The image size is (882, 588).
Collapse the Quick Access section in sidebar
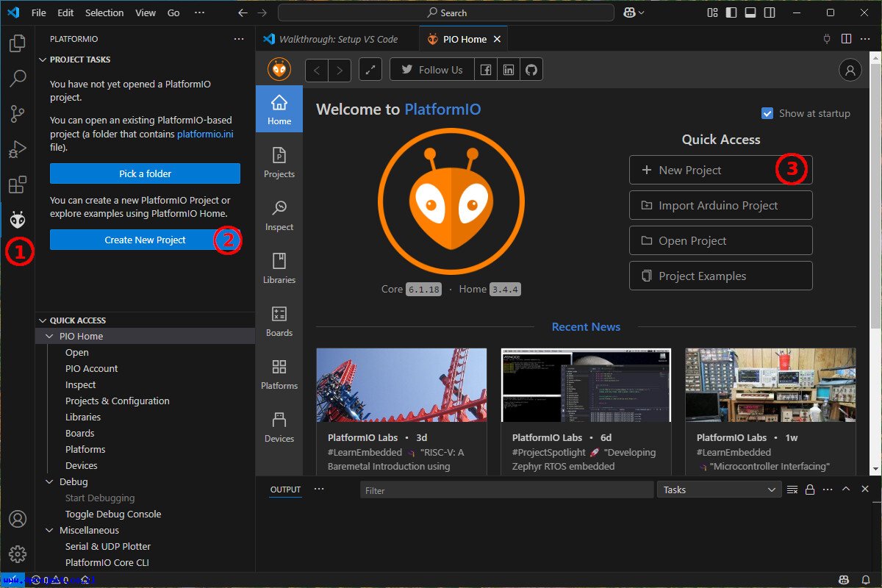(x=43, y=320)
